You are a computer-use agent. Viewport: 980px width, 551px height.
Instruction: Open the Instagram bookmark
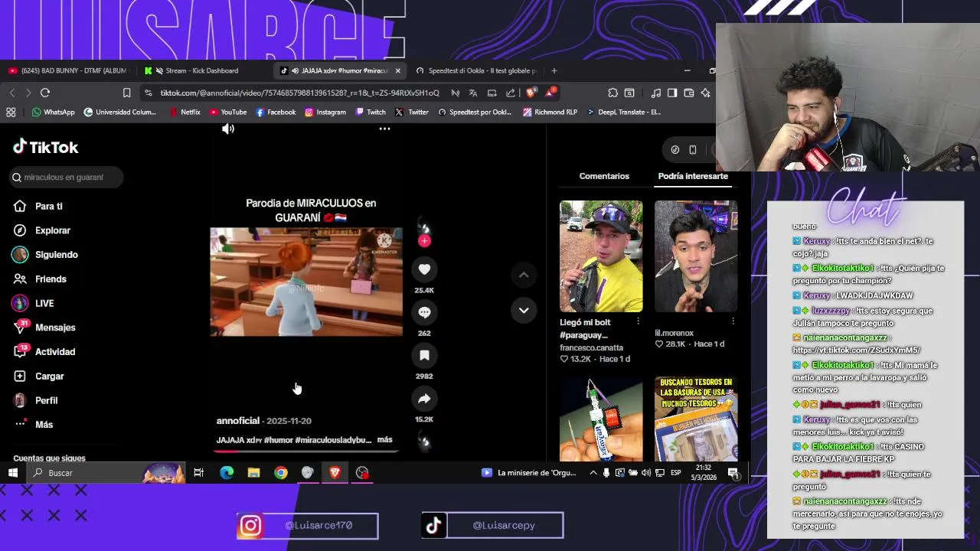[325, 112]
